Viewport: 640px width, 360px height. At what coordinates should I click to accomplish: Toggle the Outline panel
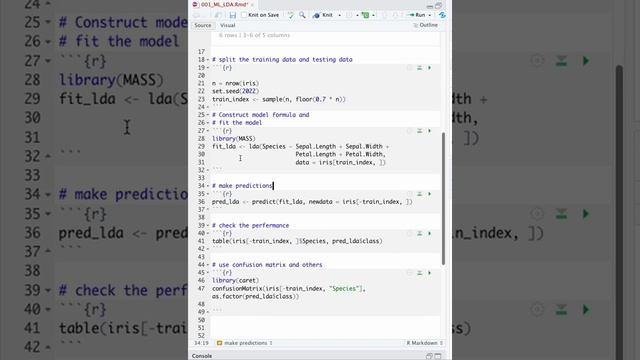coord(425,25)
